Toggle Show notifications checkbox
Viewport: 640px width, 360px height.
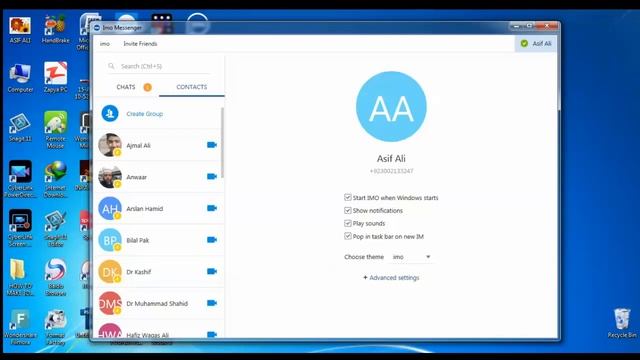(x=347, y=210)
